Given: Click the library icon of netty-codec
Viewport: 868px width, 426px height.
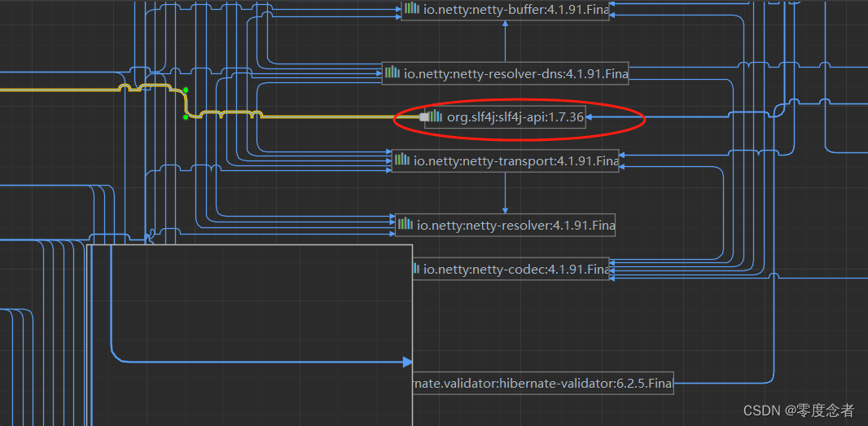Looking at the screenshot, I should 416,268.
